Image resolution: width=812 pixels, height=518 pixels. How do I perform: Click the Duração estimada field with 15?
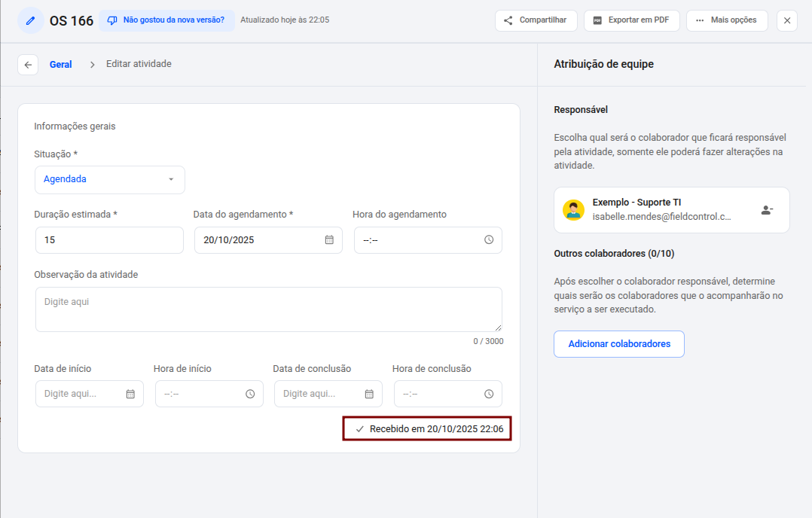pyautogui.click(x=109, y=240)
